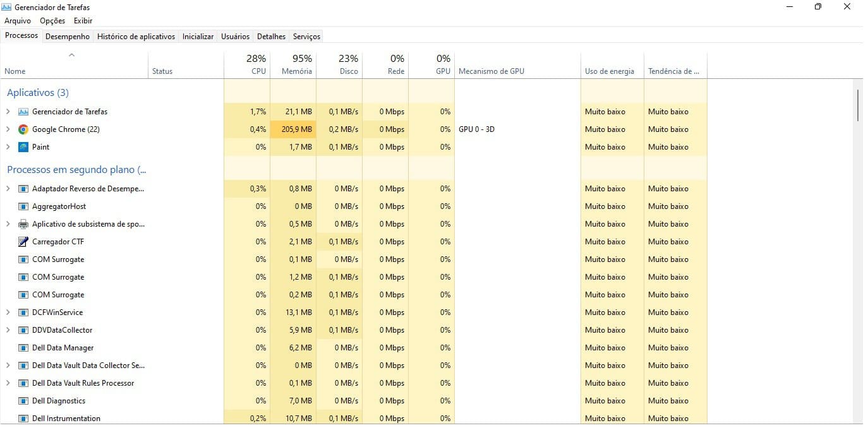Screen dimensions: 868x428
Task: Open the Opções menu
Action: (x=52, y=21)
